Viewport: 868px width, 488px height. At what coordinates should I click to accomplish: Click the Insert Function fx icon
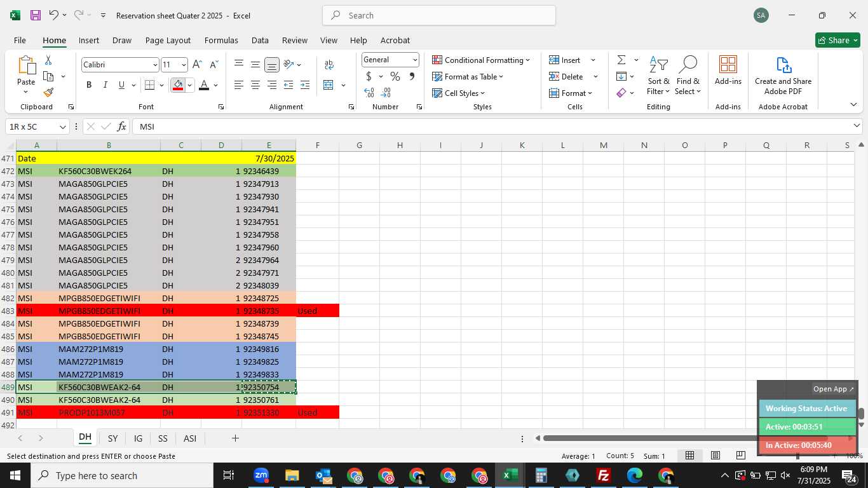121,126
